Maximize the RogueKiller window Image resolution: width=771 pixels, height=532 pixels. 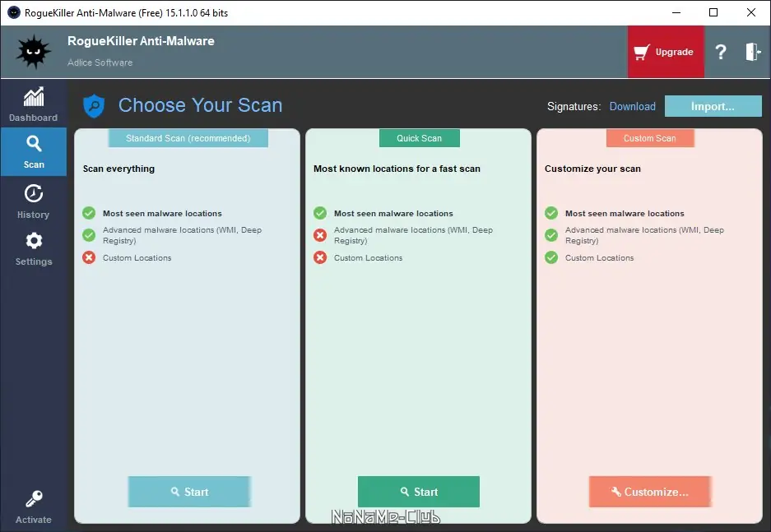click(713, 13)
